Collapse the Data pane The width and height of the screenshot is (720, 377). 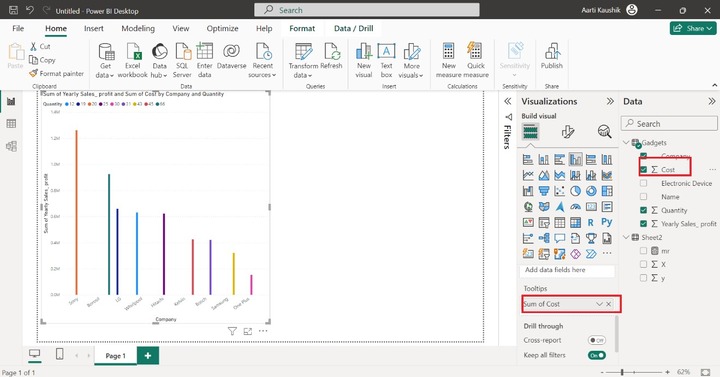tap(711, 101)
